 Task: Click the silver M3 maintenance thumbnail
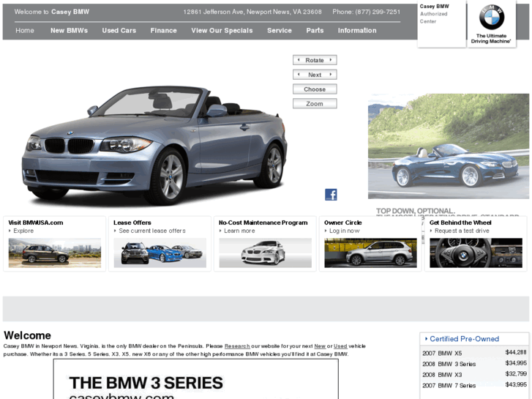tap(266, 253)
